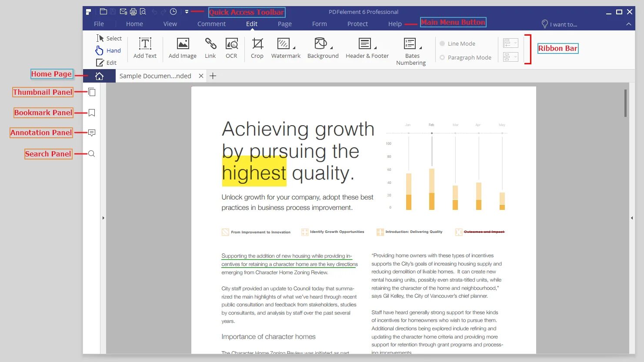
Task: Open the clock history icon
Action: coord(173,12)
